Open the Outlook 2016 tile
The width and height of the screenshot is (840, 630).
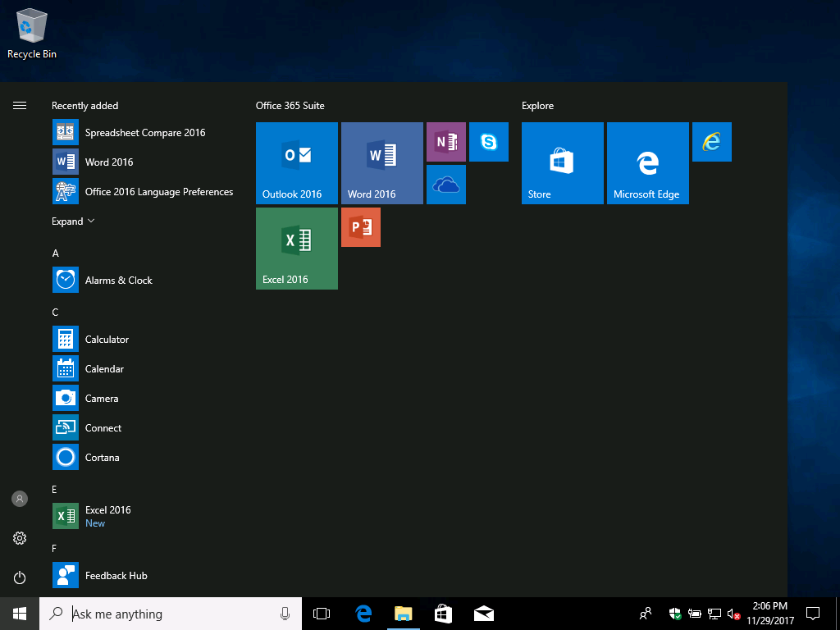click(297, 163)
